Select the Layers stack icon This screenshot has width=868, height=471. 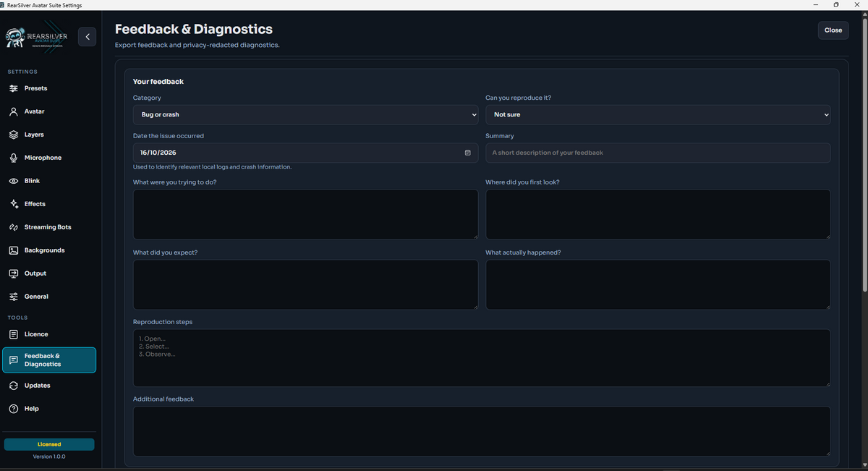coord(14,135)
